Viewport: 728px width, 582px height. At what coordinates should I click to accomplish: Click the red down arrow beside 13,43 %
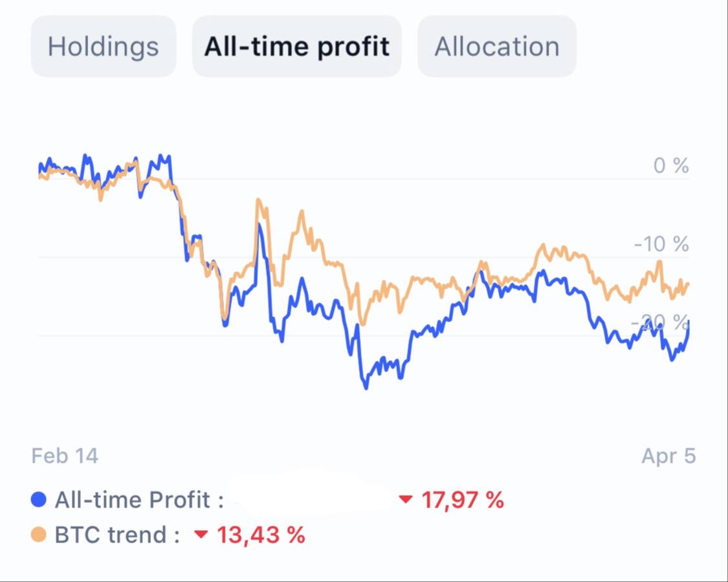coord(201,535)
